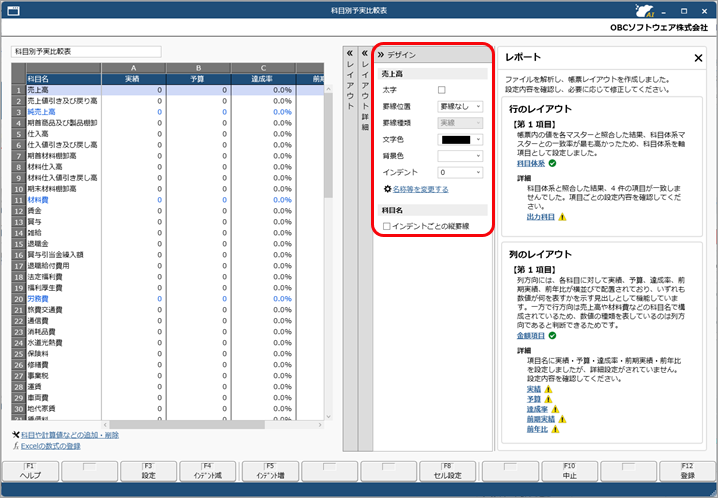Screen dimensions: 718x498
Task: Click the grid's vertical scrollbar thumb
Action: tap(328, 145)
